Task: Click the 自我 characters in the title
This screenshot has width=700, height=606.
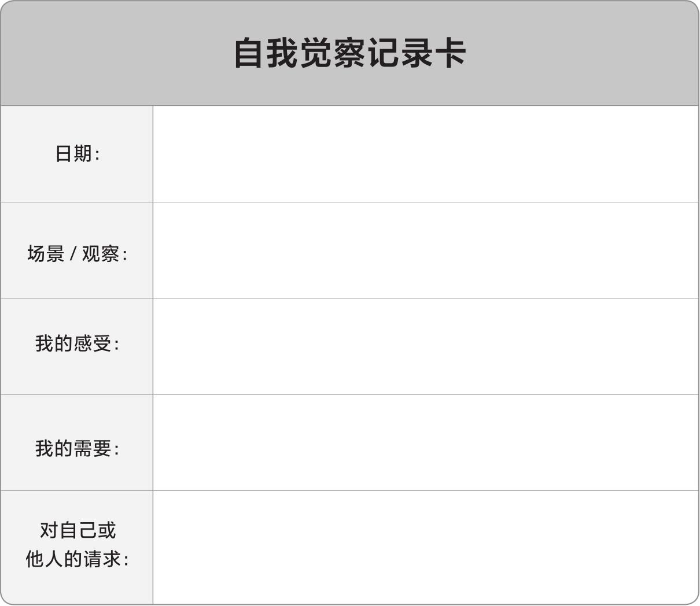Action: [266, 54]
